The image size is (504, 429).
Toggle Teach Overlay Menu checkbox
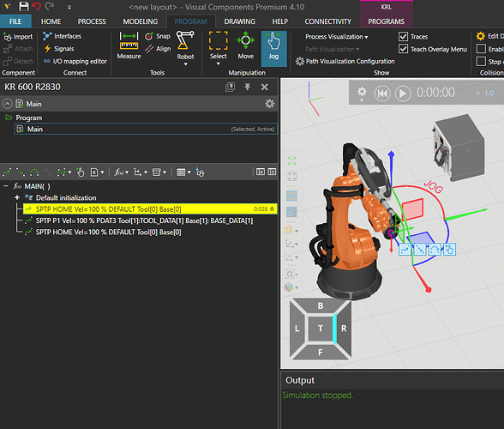[403, 49]
